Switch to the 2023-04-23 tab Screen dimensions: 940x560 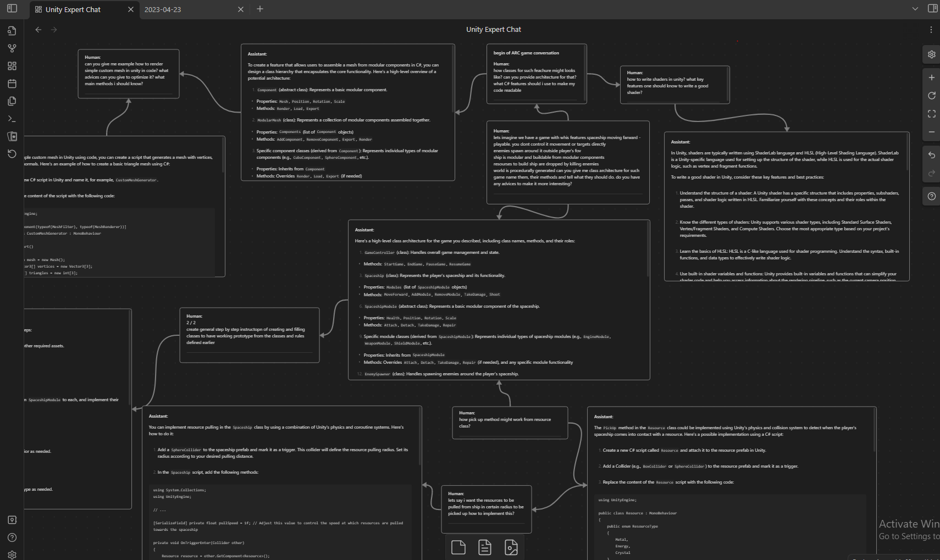[163, 9]
